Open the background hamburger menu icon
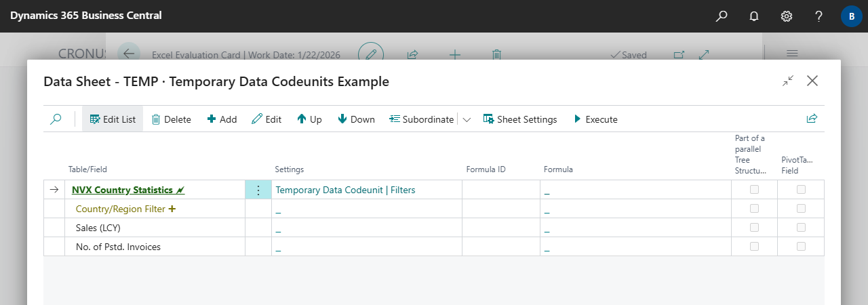 click(x=791, y=54)
